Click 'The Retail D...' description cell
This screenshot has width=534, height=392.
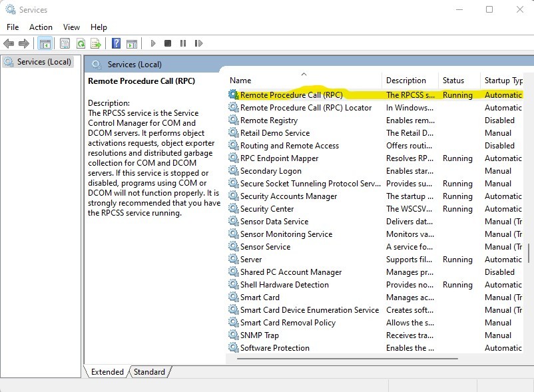click(409, 132)
